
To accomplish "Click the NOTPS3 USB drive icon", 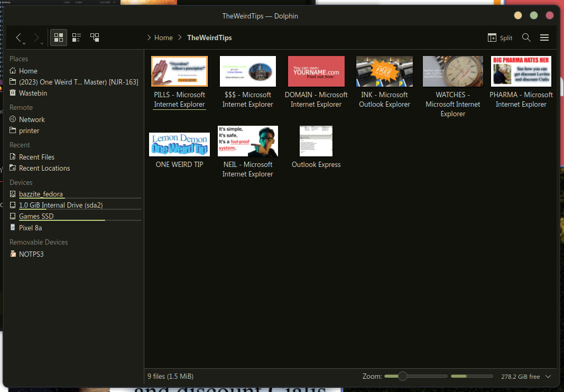I will pos(13,254).
